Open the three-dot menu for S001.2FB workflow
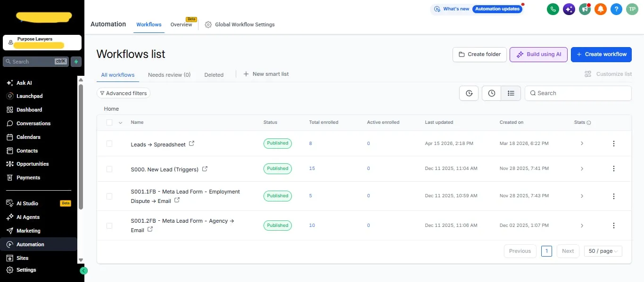The width and height of the screenshot is (644, 282). (614, 226)
